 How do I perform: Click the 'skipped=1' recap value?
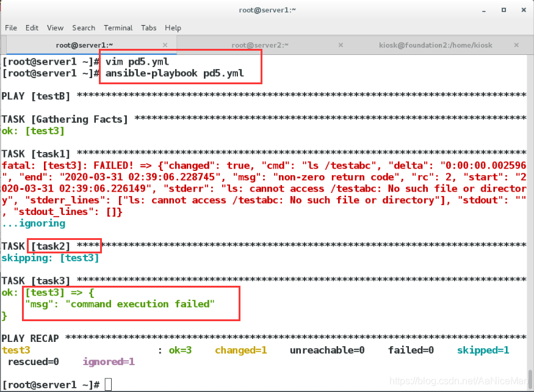coord(483,350)
